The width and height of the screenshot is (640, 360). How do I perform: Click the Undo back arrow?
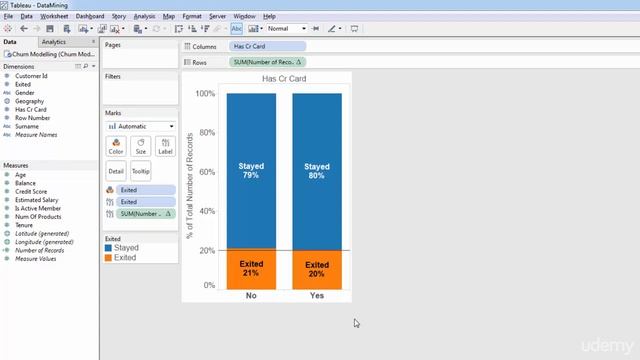pos(24,29)
